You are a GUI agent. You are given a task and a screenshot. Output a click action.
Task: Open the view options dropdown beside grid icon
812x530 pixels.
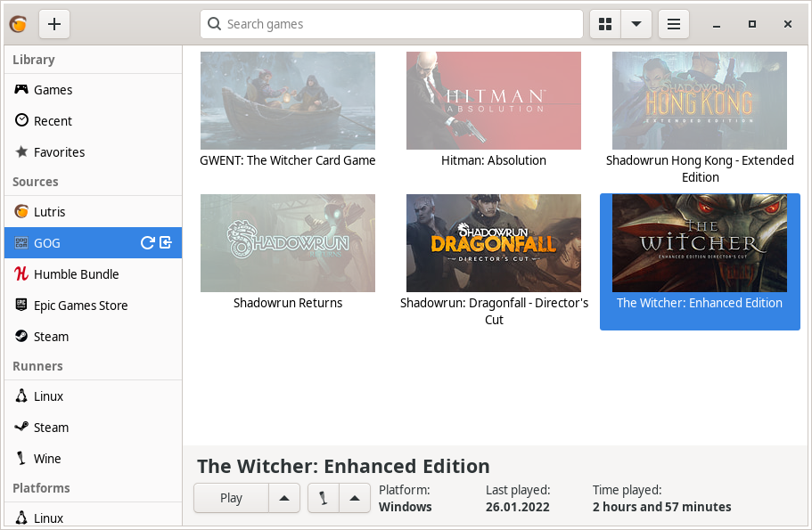pos(636,24)
